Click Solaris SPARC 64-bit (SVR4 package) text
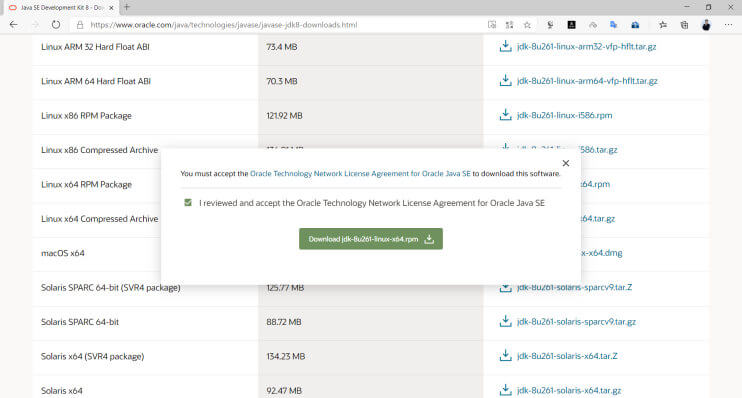 coord(110,288)
